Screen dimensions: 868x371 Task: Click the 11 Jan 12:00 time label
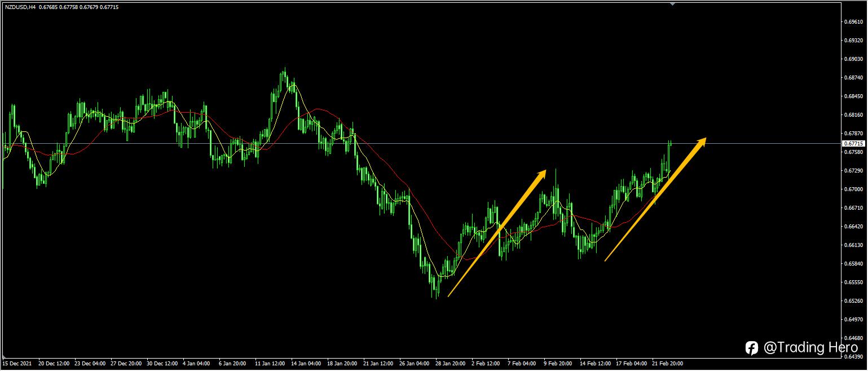coord(270,364)
